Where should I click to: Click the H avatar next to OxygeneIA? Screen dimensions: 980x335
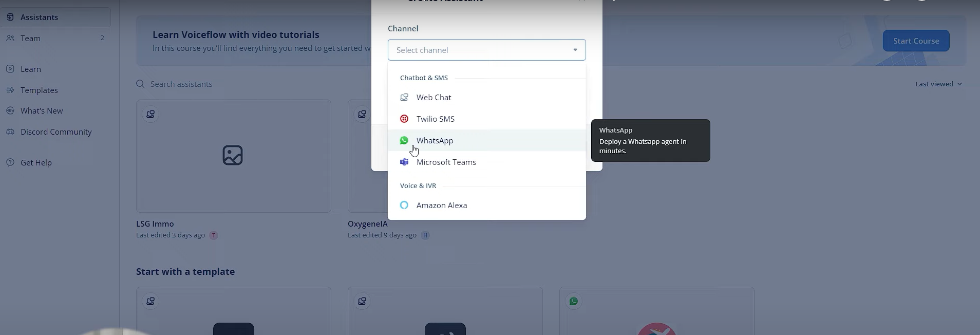(425, 235)
